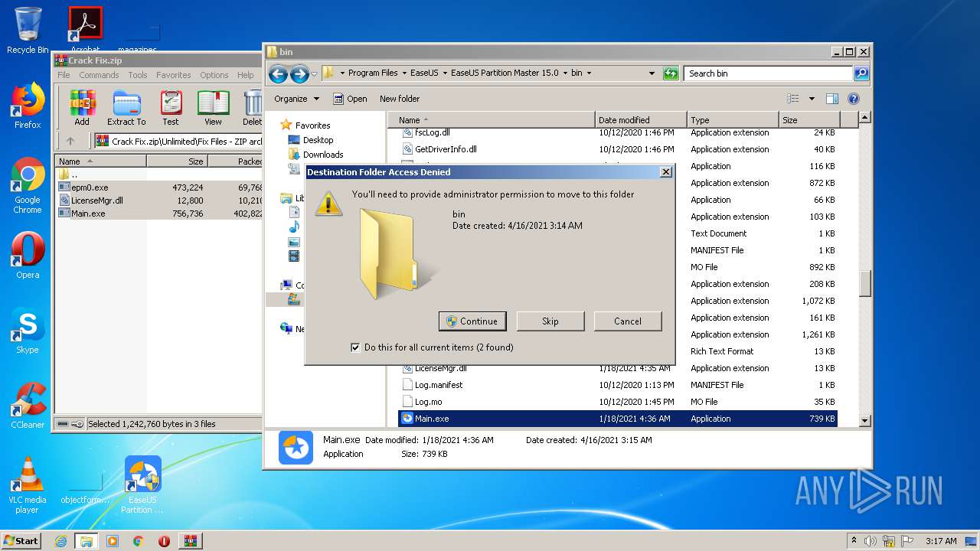Click the Explorer vertical scrollbar thumb
Image resolution: width=980 pixels, height=551 pixels.
click(x=865, y=284)
